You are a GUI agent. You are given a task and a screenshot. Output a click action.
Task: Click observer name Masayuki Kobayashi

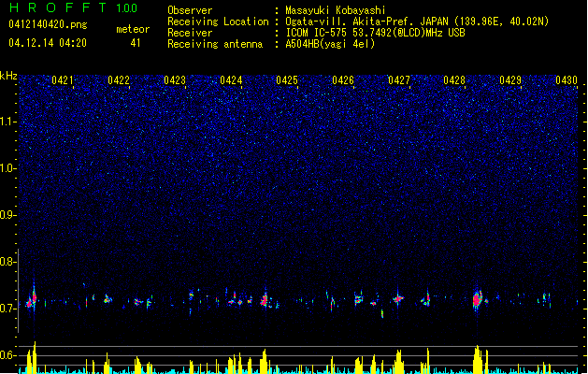pos(336,10)
